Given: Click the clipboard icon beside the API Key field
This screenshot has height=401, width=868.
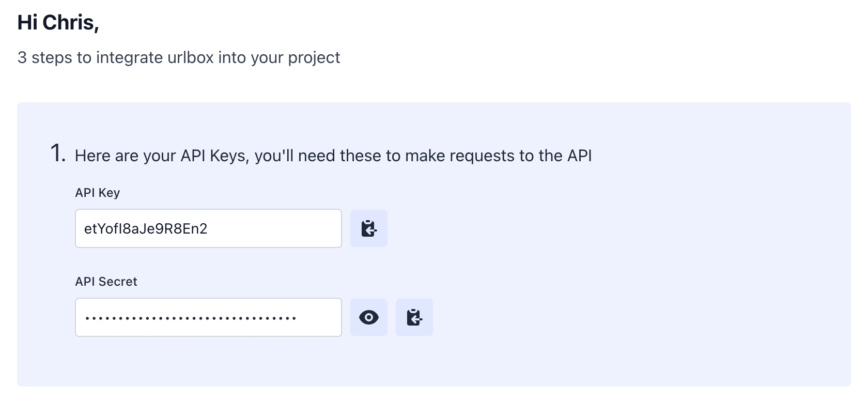Looking at the screenshot, I should coord(369,228).
